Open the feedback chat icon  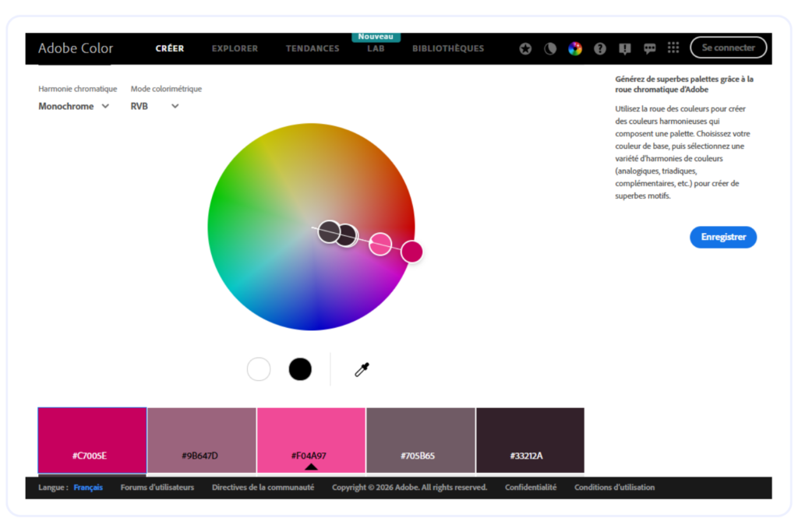pyautogui.click(x=650, y=48)
